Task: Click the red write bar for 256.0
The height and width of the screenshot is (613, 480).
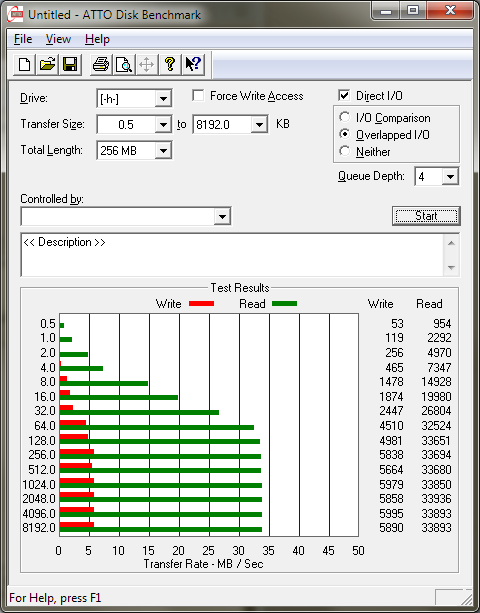Action: click(x=77, y=452)
